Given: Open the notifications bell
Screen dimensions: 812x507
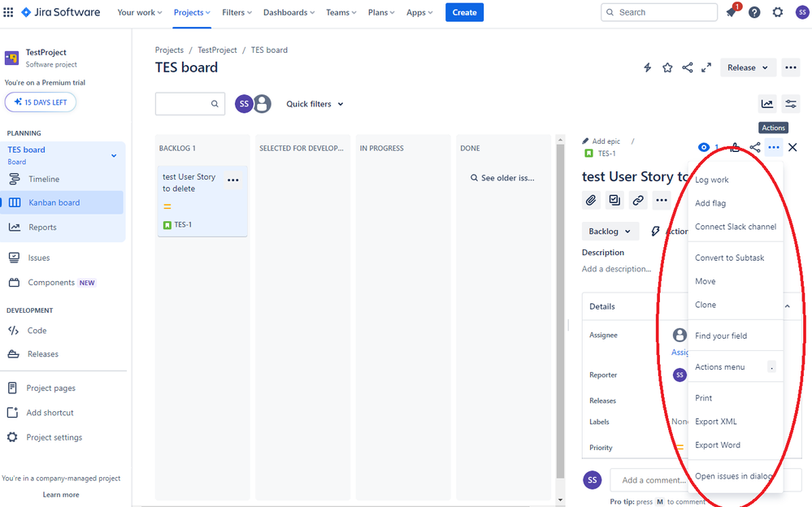Looking at the screenshot, I should pos(732,12).
